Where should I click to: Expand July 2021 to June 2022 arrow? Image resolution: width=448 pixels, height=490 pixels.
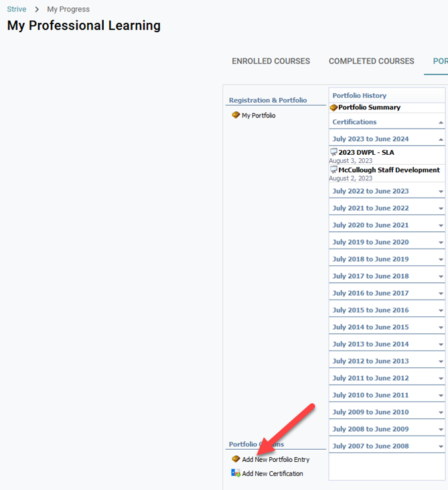441,208
